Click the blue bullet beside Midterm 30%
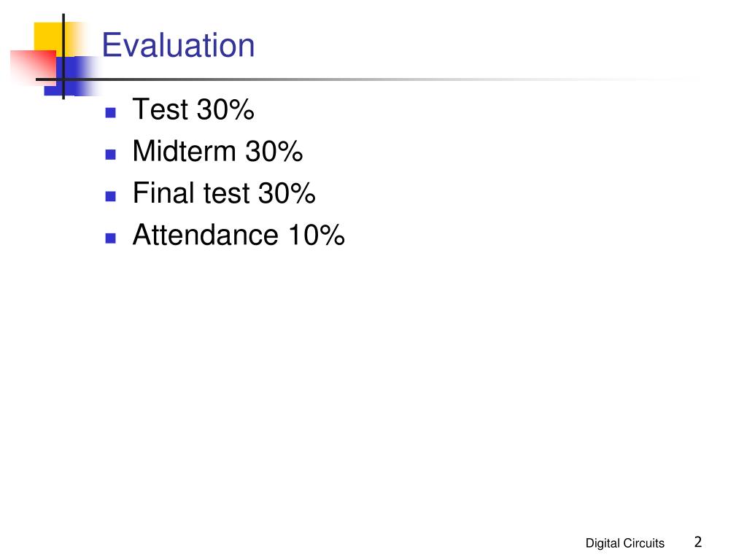 (x=111, y=155)
